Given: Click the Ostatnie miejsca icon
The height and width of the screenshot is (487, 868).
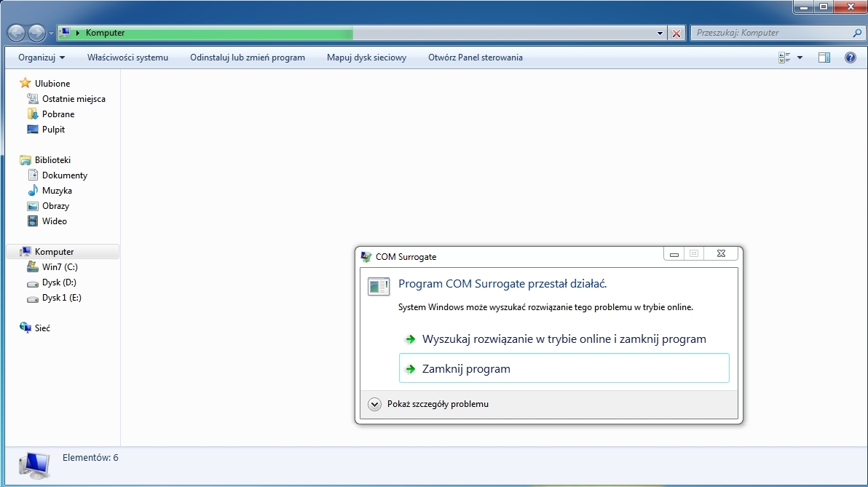Looking at the screenshot, I should point(33,98).
